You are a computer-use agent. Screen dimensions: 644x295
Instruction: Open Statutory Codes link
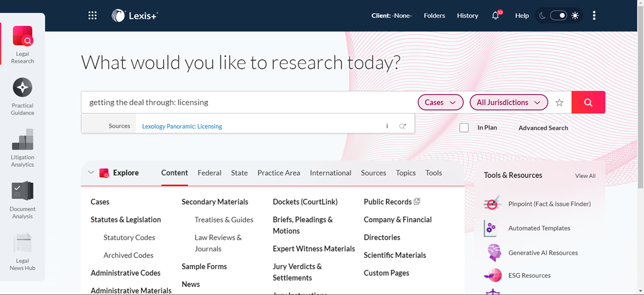129,238
